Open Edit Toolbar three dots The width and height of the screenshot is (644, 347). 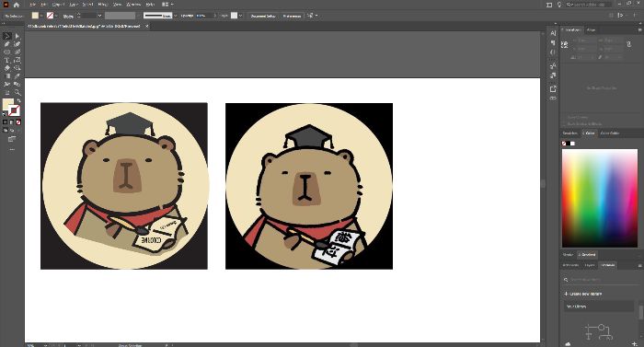coord(12,149)
